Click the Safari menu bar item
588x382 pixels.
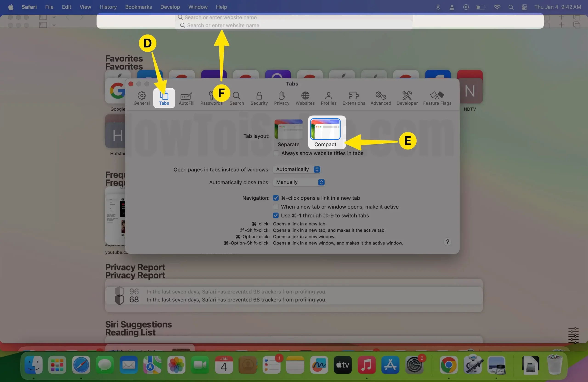tap(29, 7)
